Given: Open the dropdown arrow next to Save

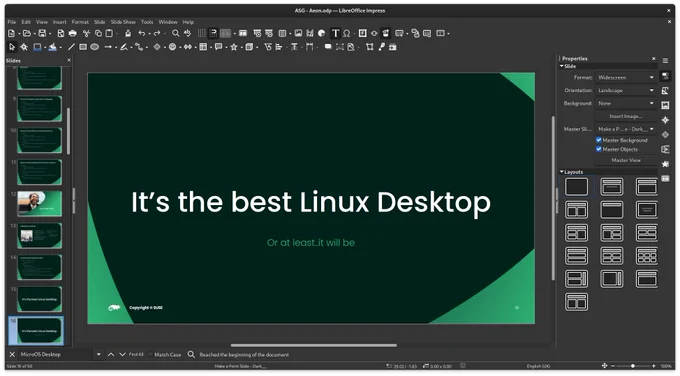Looking at the screenshot, I should (x=50, y=34).
